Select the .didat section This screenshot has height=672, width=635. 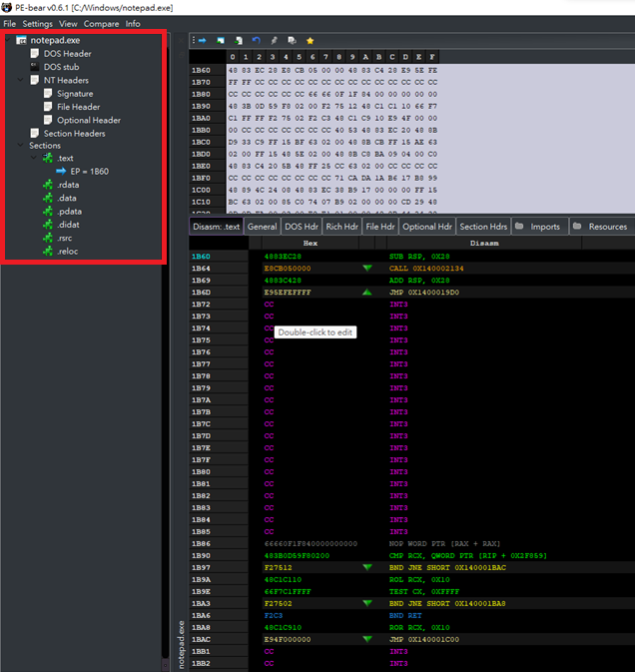pyautogui.click(x=68, y=225)
